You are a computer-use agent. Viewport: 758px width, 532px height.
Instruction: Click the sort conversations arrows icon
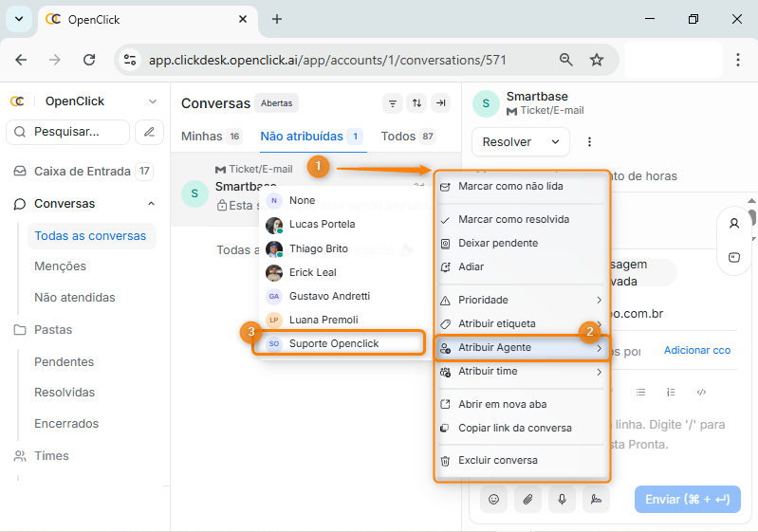pyautogui.click(x=416, y=103)
